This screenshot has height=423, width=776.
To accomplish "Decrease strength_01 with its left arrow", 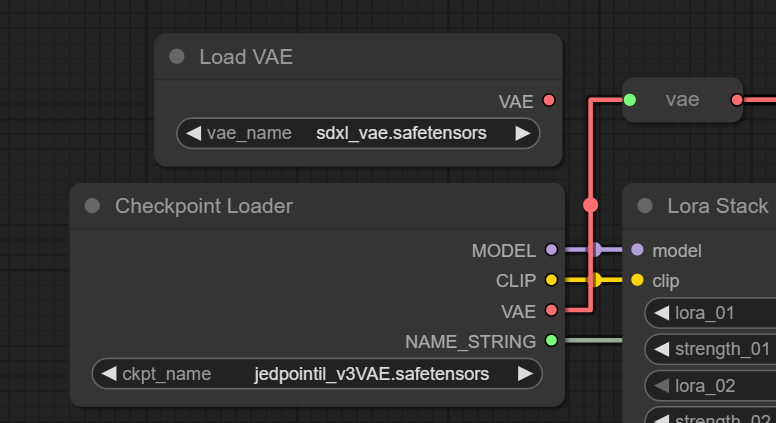I will tap(662, 349).
